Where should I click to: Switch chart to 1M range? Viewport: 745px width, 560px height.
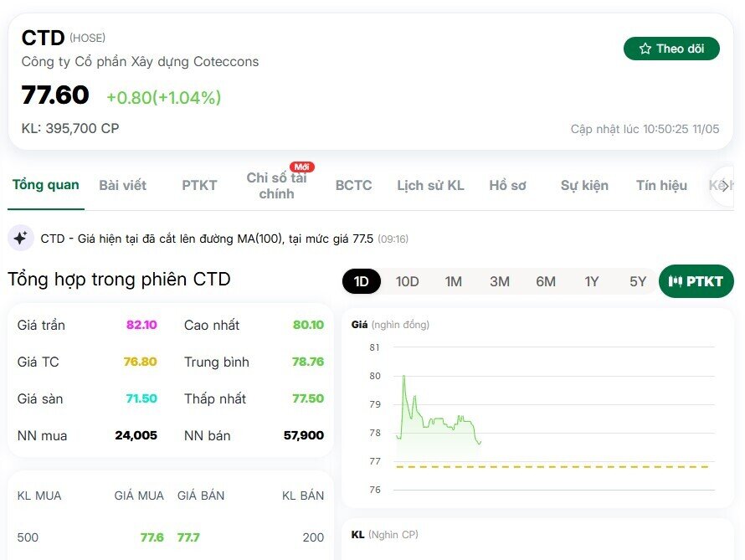pyautogui.click(x=453, y=281)
